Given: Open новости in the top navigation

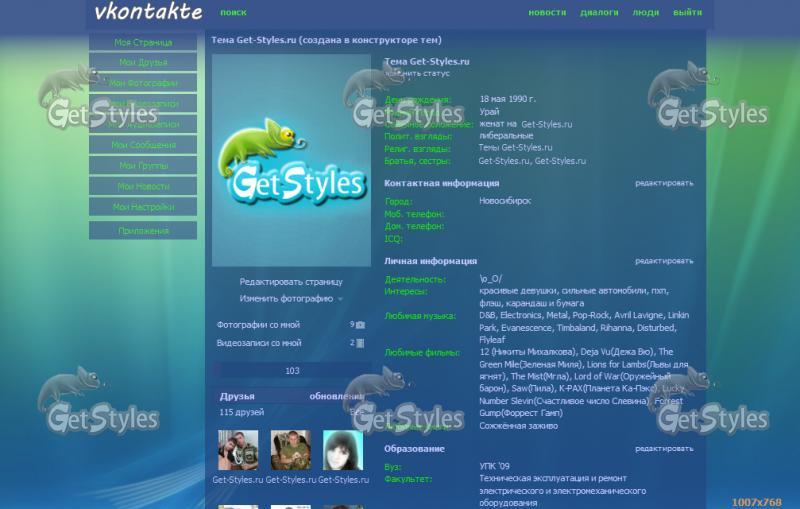Looking at the screenshot, I should (x=547, y=13).
